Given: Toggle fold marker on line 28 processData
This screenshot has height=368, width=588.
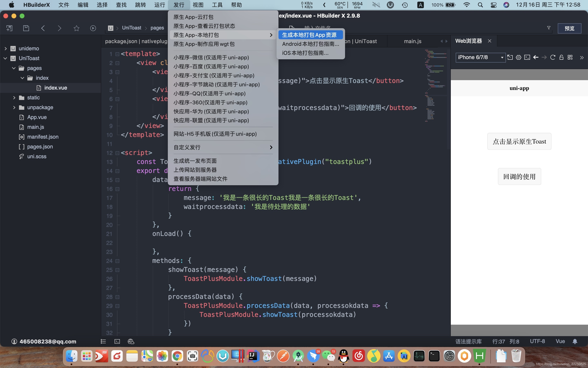Looking at the screenshot, I should tap(117, 297).
